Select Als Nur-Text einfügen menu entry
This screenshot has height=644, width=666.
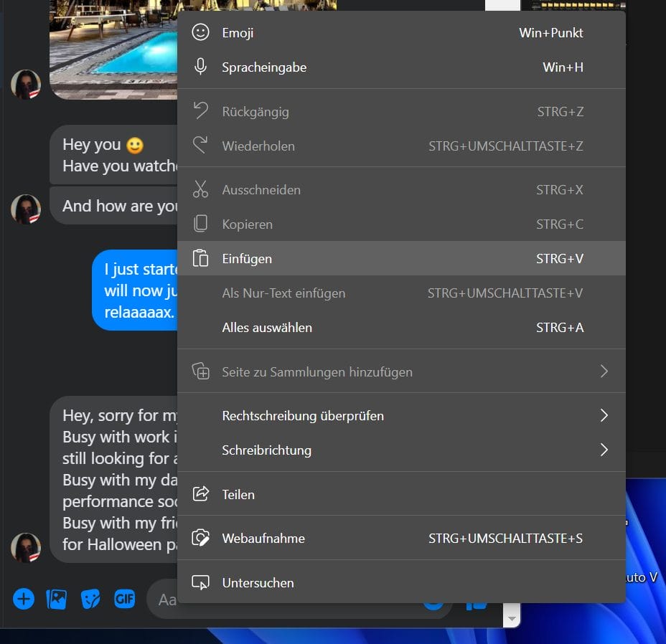[283, 293]
